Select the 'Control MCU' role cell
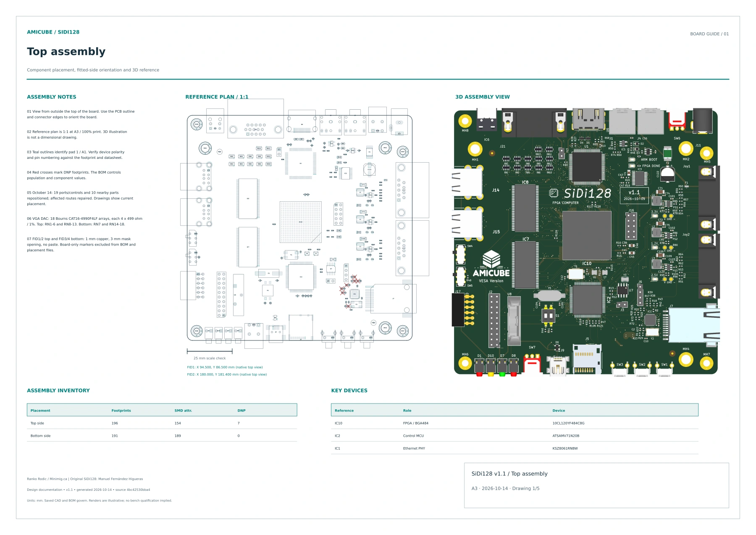Viewport: 756px width, 535px height. point(413,436)
